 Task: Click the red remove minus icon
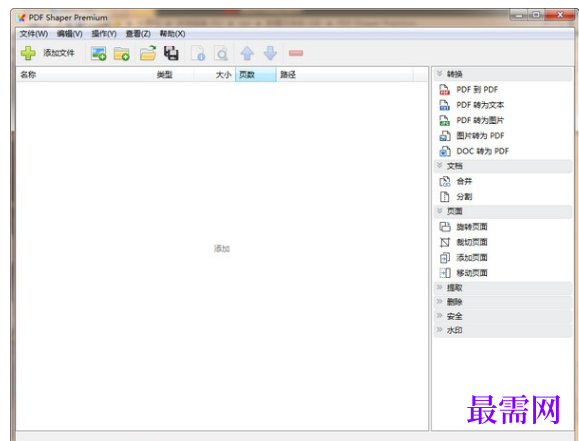click(x=296, y=53)
